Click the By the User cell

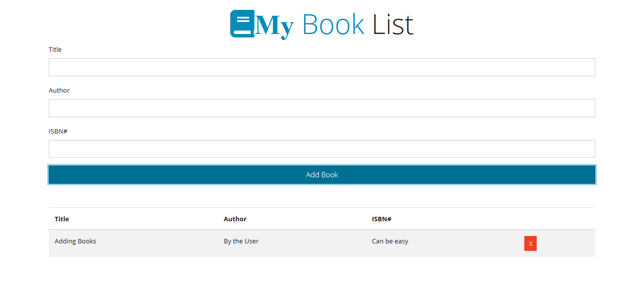click(241, 241)
